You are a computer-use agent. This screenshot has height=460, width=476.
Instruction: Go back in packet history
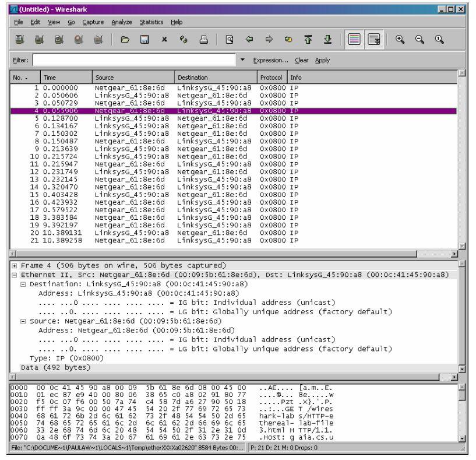point(249,40)
